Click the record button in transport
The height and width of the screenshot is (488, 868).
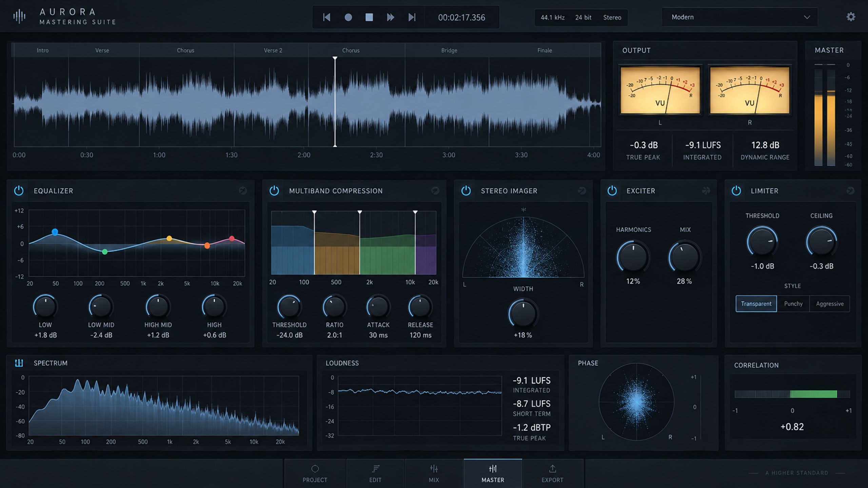click(x=348, y=17)
